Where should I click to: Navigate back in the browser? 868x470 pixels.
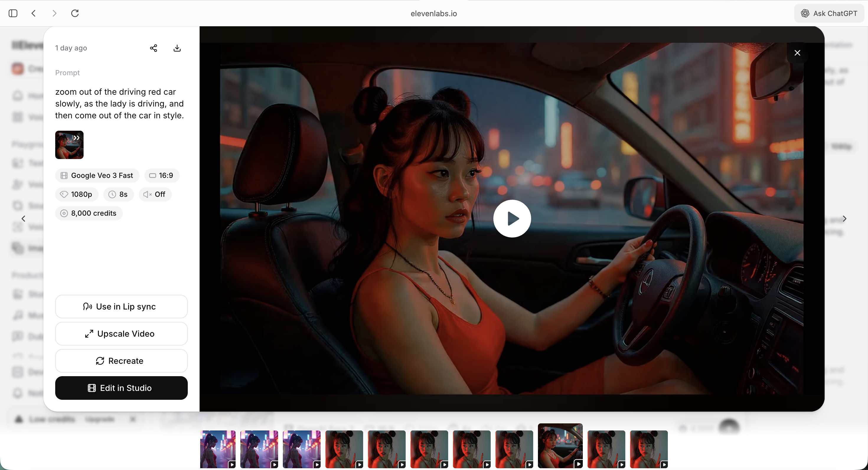pyautogui.click(x=34, y=14)
